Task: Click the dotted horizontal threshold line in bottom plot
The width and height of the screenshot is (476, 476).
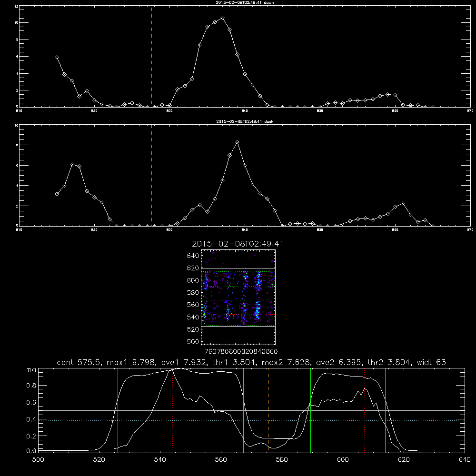Action: (251, 420)
